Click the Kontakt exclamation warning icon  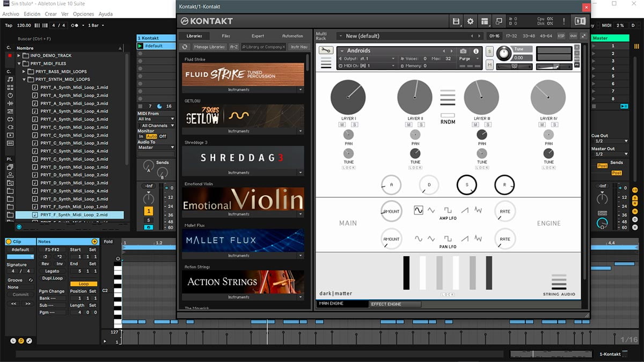563,21
